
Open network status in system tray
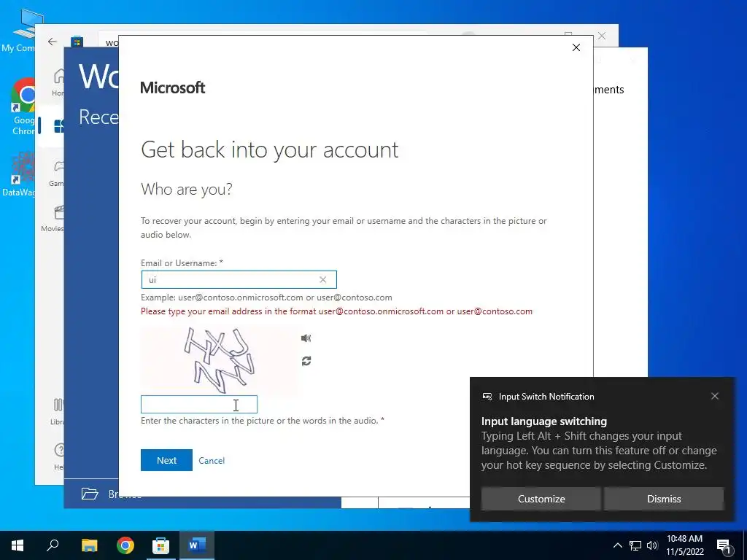635,545
